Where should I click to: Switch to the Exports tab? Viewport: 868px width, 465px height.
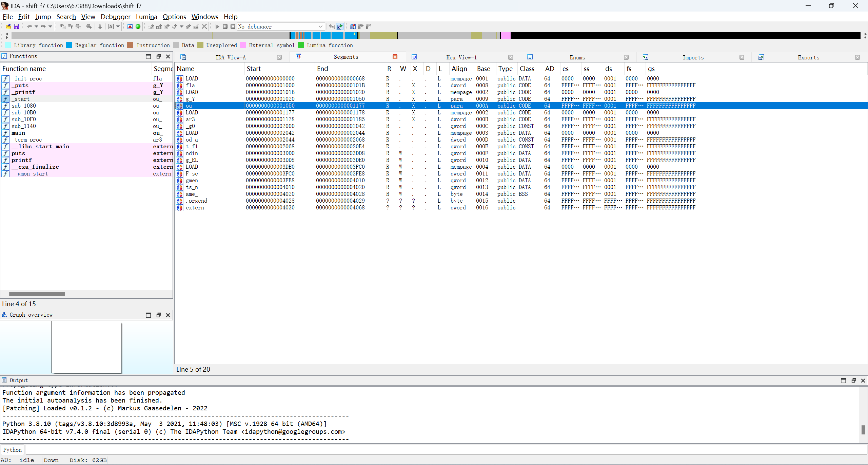tap(808, 57)
